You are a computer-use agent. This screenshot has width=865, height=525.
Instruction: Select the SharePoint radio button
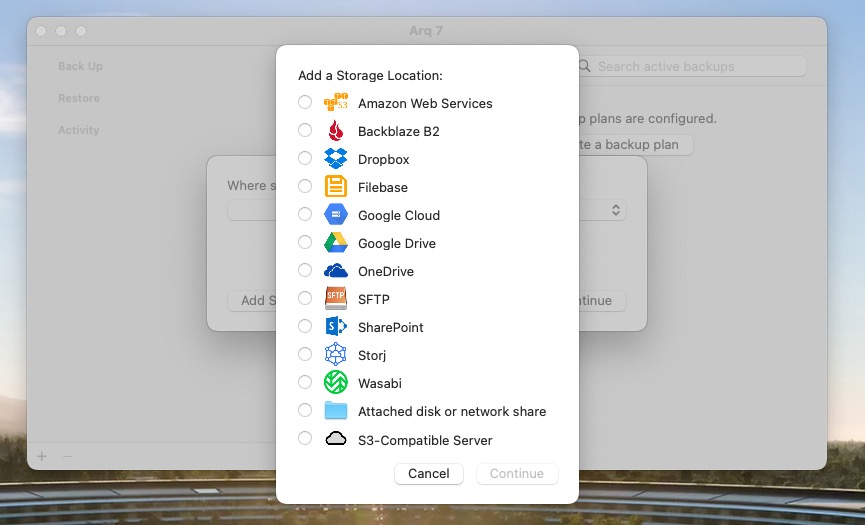click(x=305, y=326)
